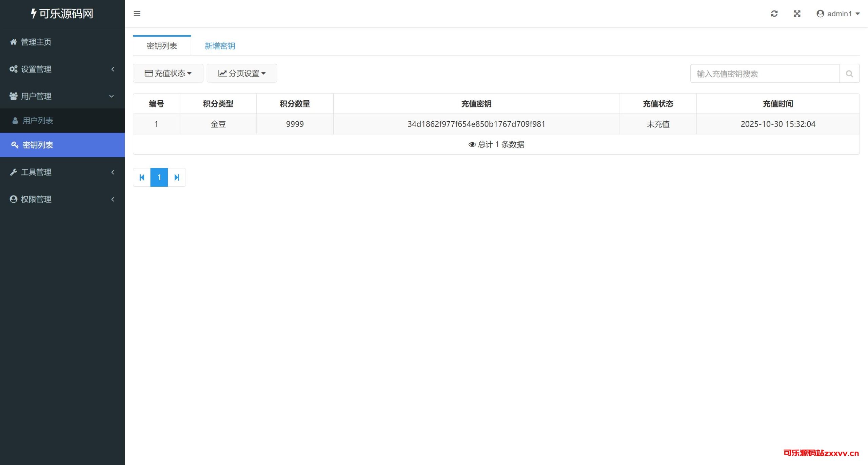
Task: Open 管理主页 from the sidebar
Action: pyautogui.click(x=36, y=42)
